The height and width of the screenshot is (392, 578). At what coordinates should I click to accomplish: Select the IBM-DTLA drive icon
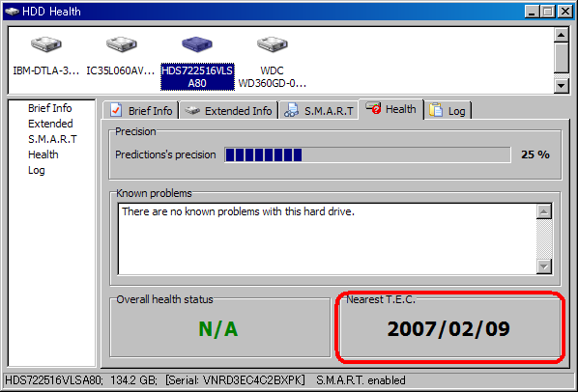[46, 44]
